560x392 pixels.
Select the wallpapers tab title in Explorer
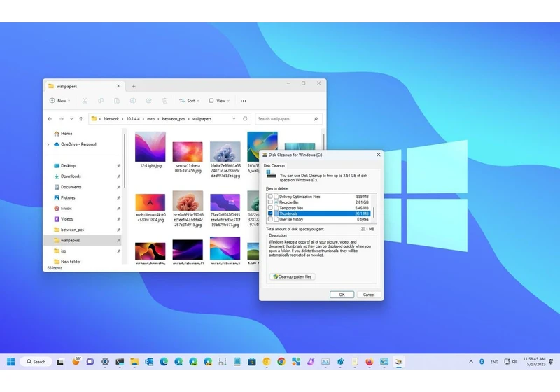[x=66, y=86]
